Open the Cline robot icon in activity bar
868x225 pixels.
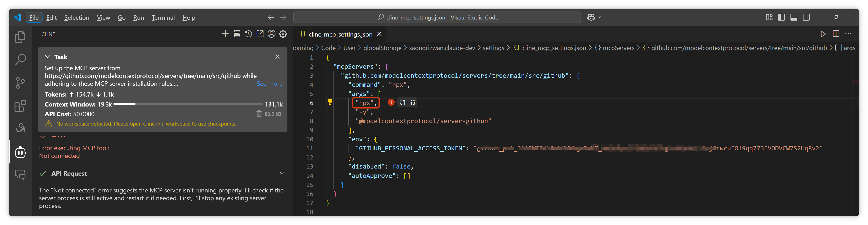point(20,152)
